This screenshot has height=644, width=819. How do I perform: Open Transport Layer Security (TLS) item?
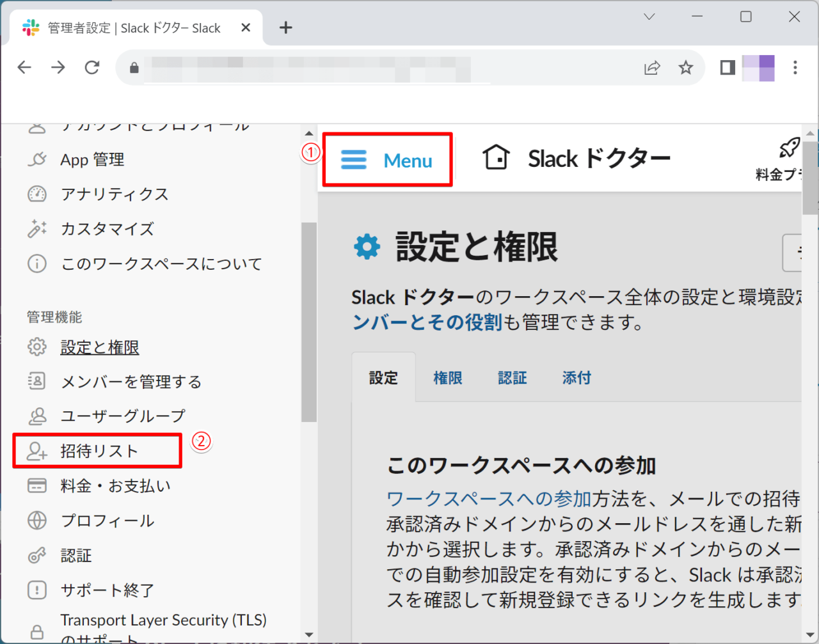(x=163, y=629)
